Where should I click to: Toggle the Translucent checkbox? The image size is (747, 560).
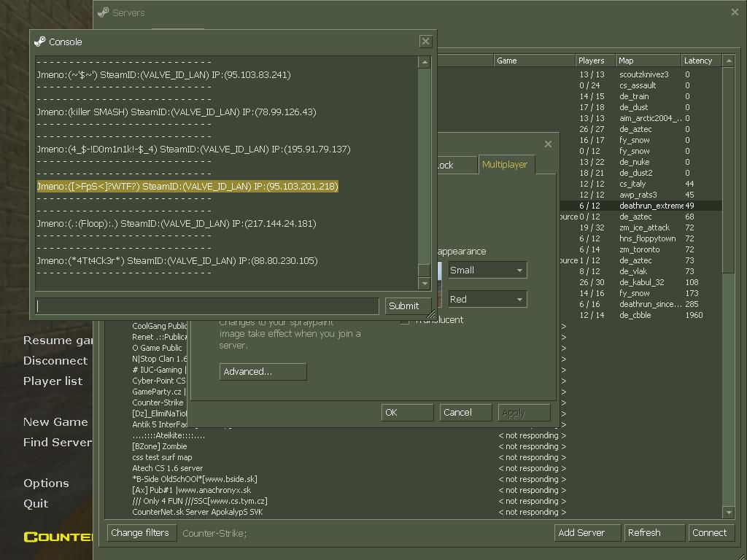click(x=405, y=320)
